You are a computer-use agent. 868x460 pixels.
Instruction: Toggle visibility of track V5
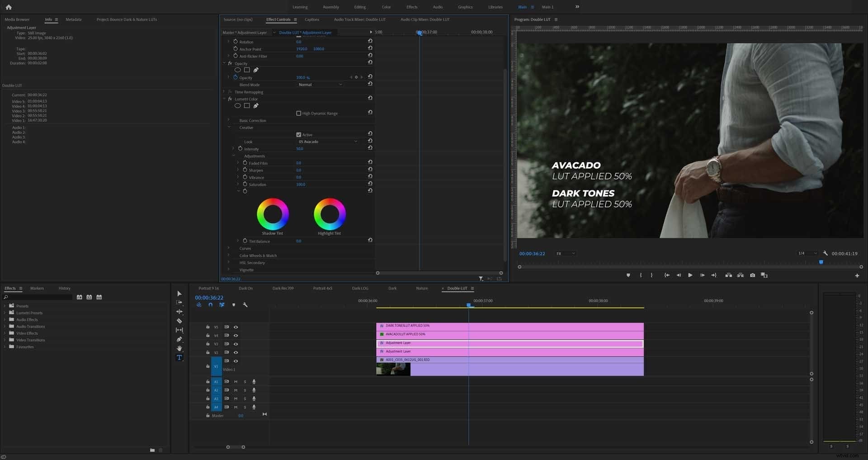236,327
